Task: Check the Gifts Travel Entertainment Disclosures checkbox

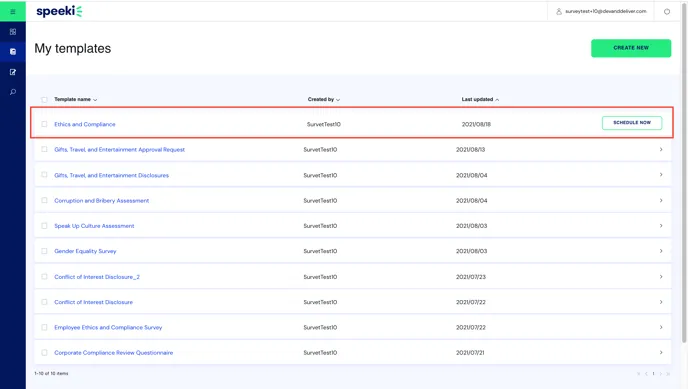Action: (44, 175)
